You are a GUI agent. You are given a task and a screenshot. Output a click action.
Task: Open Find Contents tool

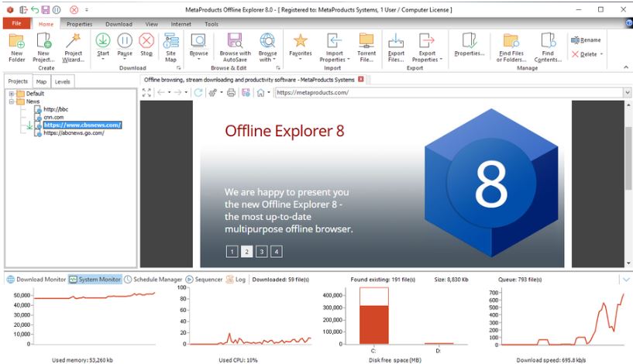coord(548,47)
